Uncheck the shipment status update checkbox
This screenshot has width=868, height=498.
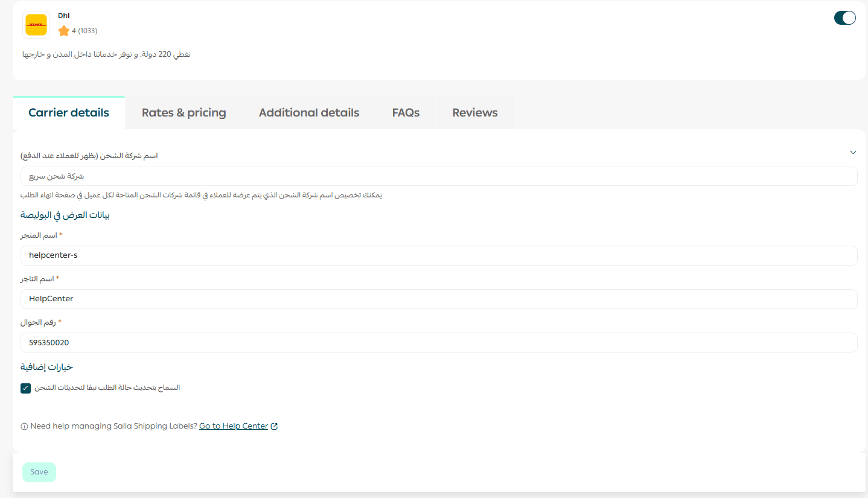tap(25, 388)
